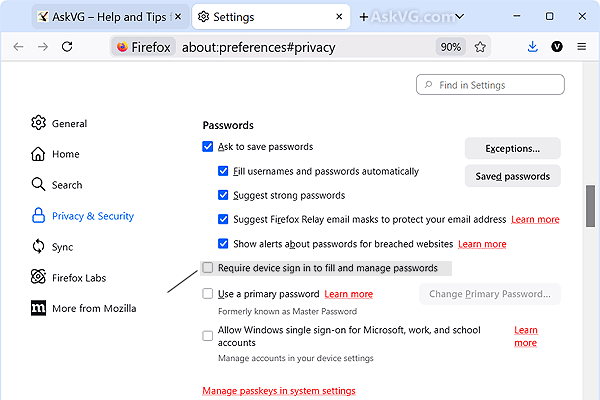Reload the page with refresh icon
600x400 pixels.
pos(67,47)
